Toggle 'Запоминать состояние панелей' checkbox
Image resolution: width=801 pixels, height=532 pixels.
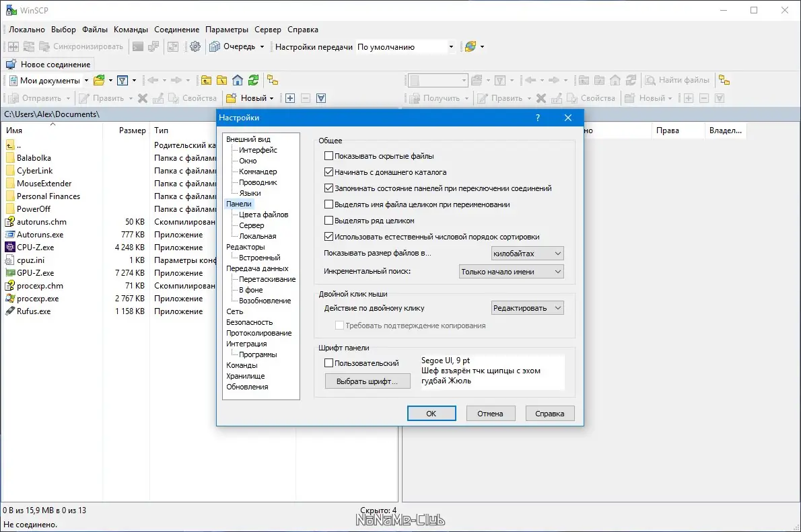click(x=329, y=188)
